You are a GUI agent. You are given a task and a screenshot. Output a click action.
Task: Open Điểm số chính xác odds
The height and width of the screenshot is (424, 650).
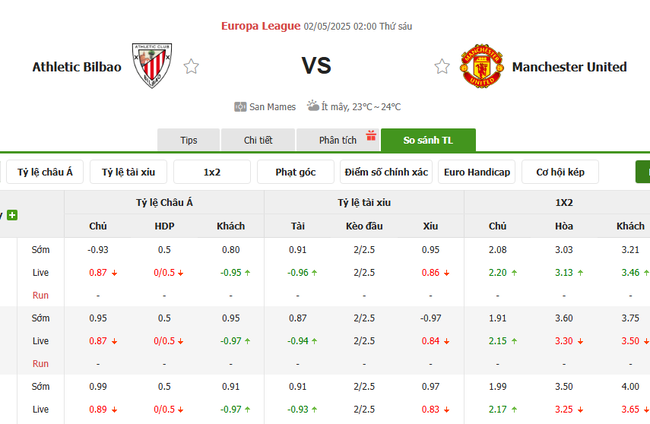(x=386, y=172)
